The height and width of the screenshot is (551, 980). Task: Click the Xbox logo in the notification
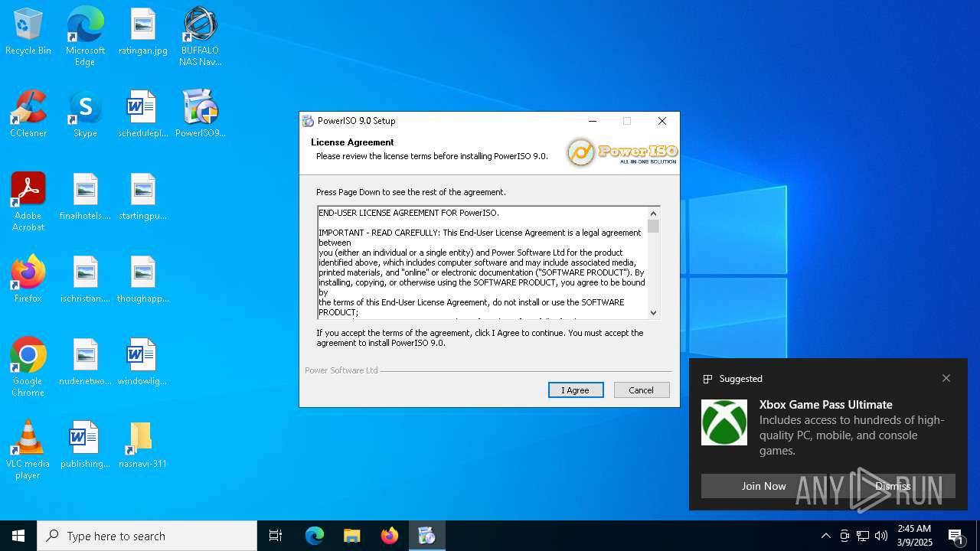point(724,422)
